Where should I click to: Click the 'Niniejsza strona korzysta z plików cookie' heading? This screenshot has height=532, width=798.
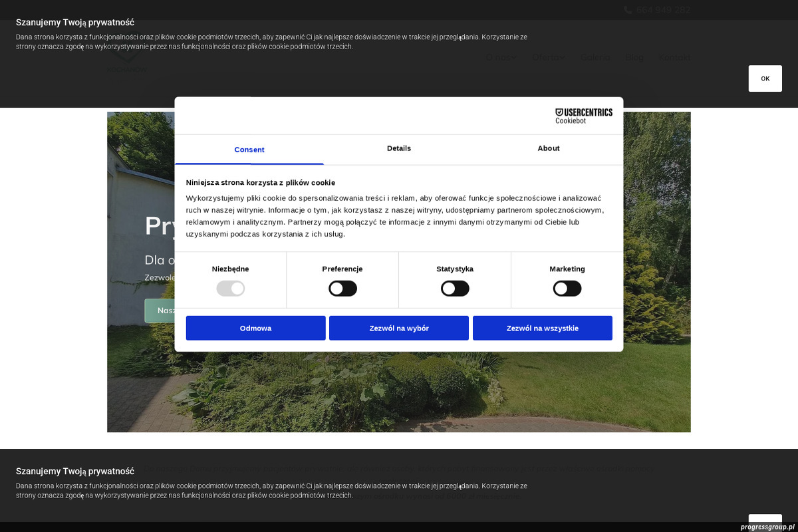pos(261,182)
